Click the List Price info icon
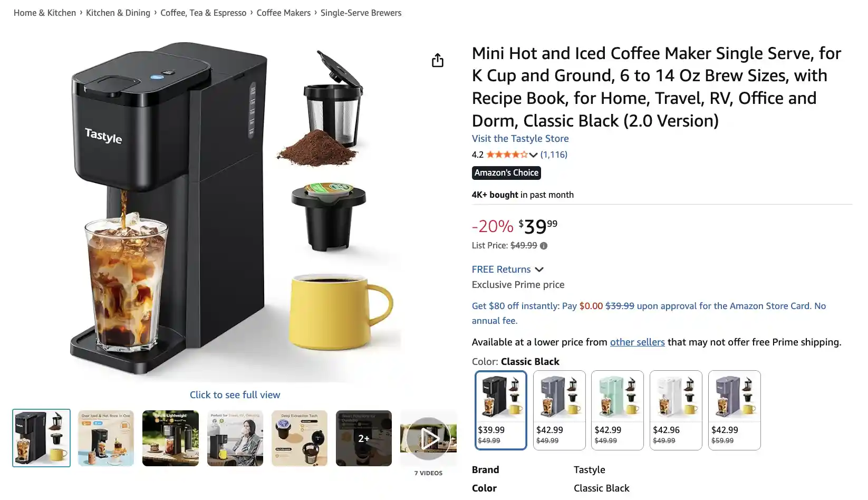This screenshot has height=500, width=868. 544,246
